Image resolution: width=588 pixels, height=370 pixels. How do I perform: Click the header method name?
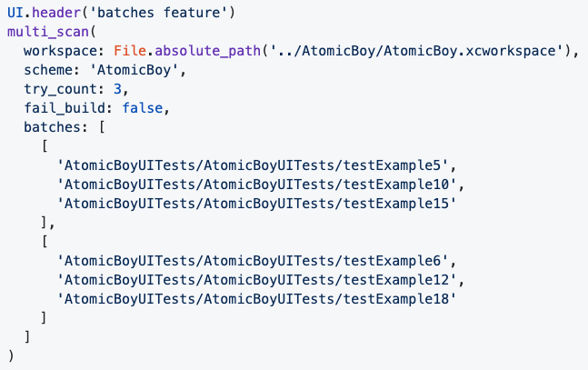[56, 13]
